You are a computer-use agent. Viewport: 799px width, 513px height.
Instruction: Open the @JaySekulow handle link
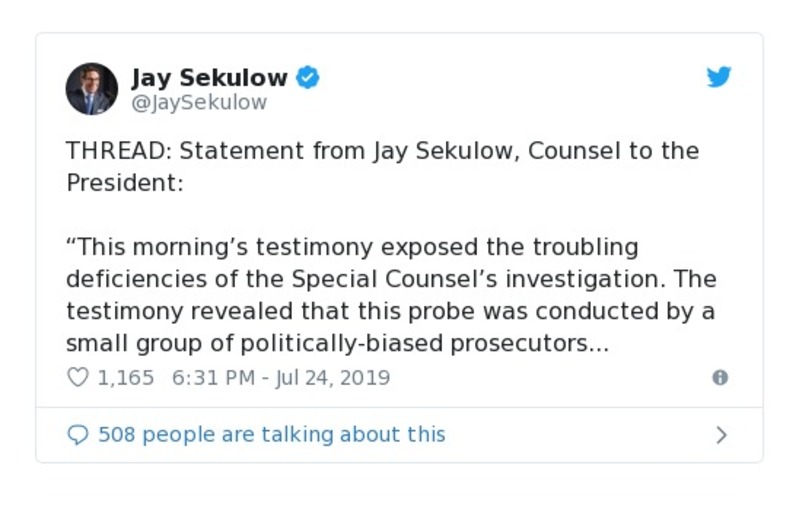point(199,103)
